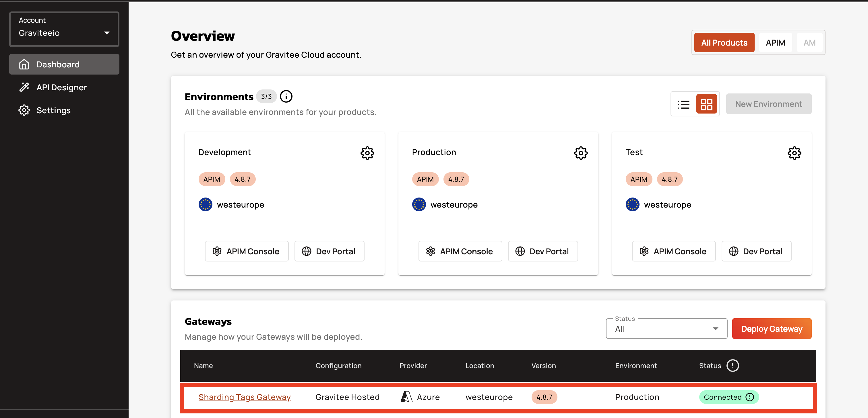The width and height of the screenshot is (868, 418).
Task: Select the APIM product tab
Action: (x=775, y=43)
